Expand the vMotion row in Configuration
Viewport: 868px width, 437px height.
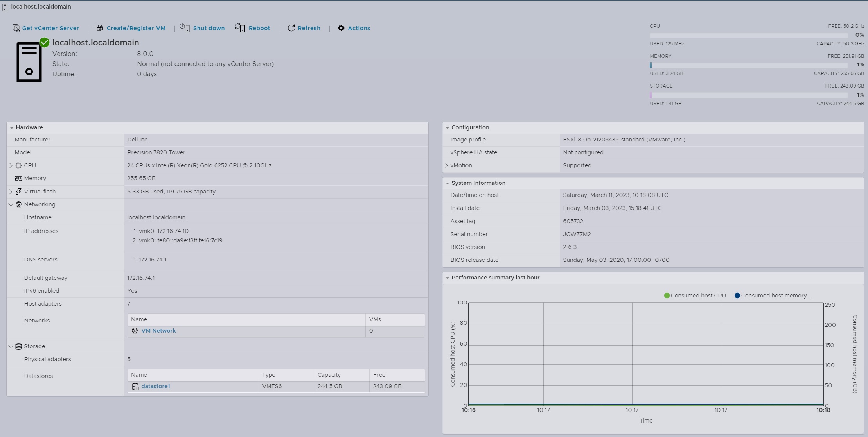(447, 165)
